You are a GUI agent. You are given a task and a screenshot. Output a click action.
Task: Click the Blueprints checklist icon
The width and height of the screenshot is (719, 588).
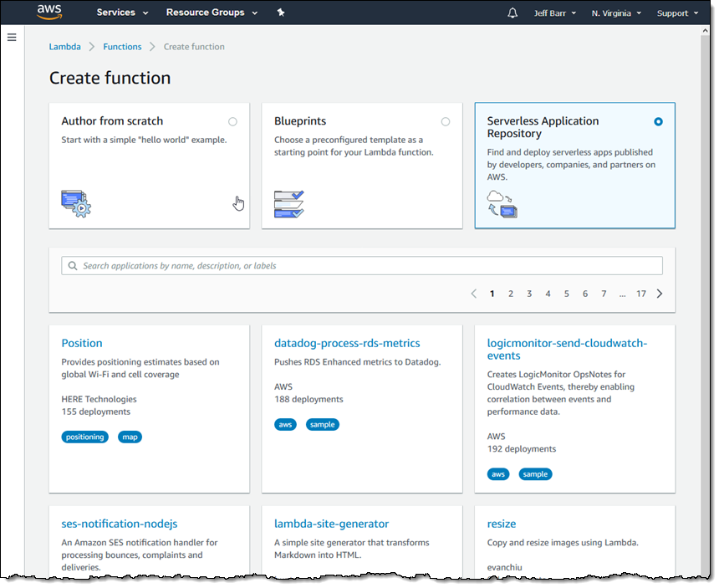coord(288,203)
